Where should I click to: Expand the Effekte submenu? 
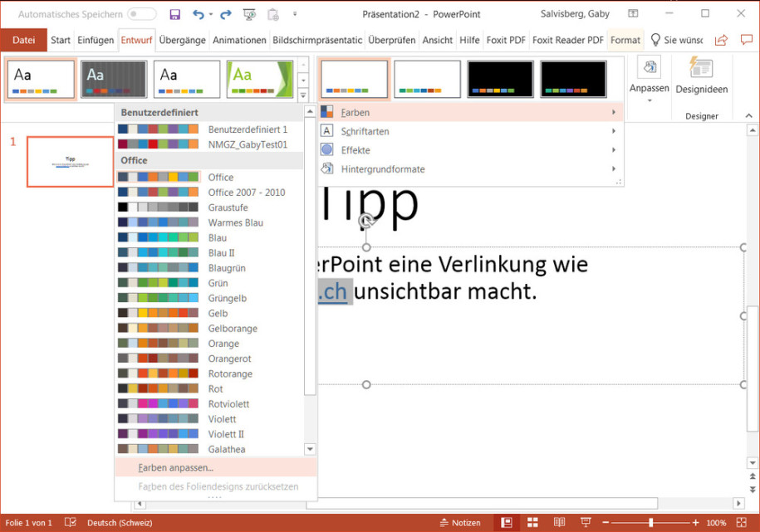click(x=614, y=150)
